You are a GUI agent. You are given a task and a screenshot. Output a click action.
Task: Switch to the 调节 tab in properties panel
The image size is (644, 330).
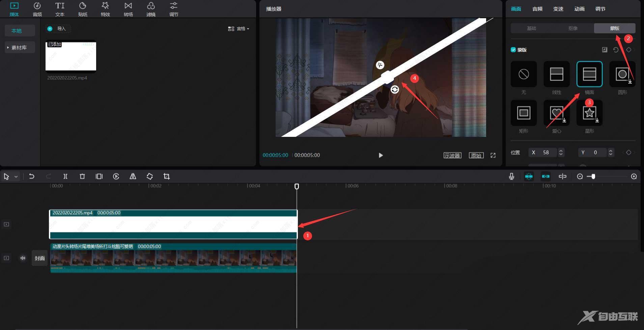(x=600, y=9)
